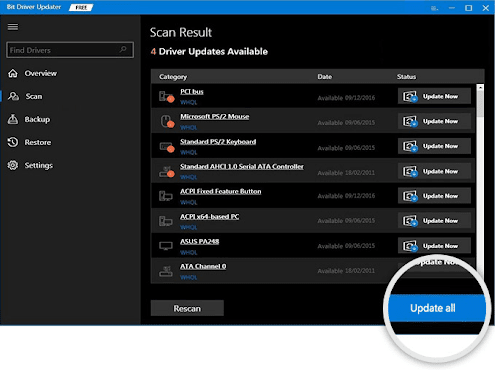The width and height of the screenshot is (495, 370).
Task: Open the Standard PS/2 Keyboard link
Action: point(218,142)
